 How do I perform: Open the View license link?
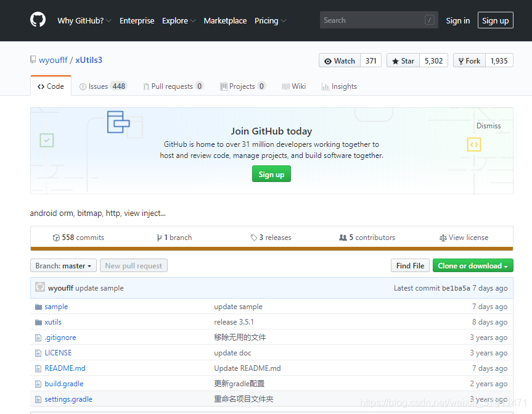464,238
